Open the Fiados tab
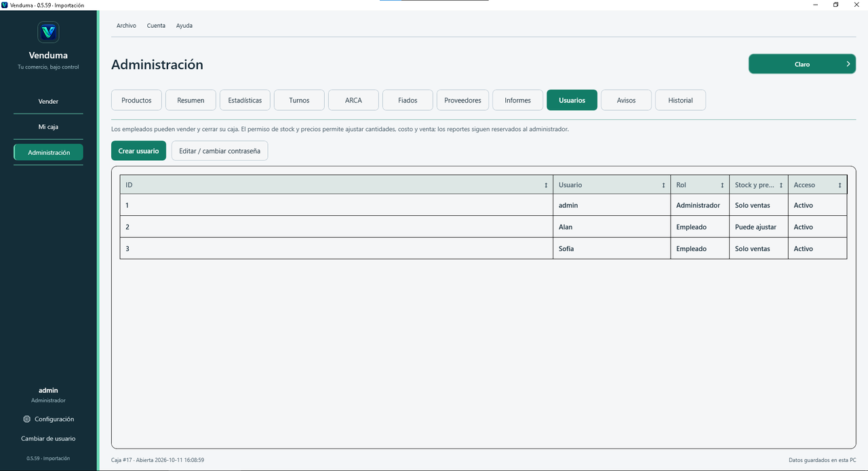 coord(408,100)
